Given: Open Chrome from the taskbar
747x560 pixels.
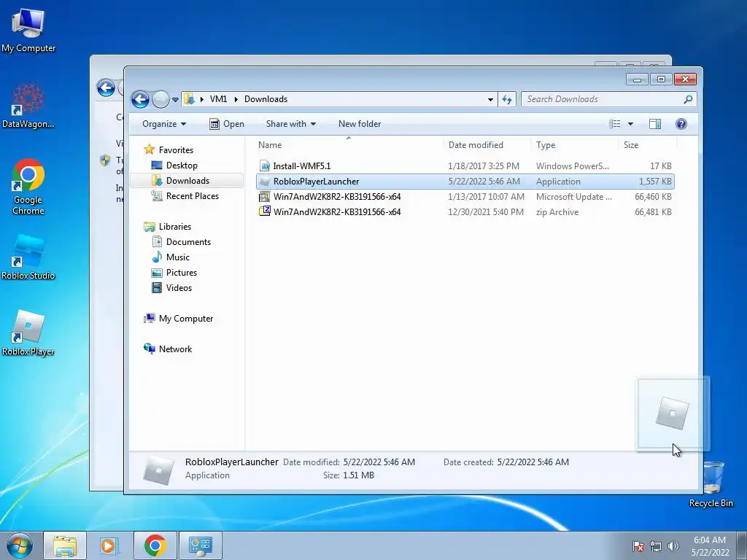Looking at the screenshot, I should (155, 545).
